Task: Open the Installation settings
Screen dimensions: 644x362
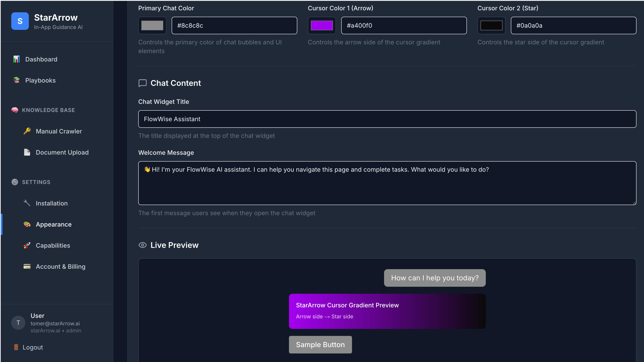Action: click(51, 203)
